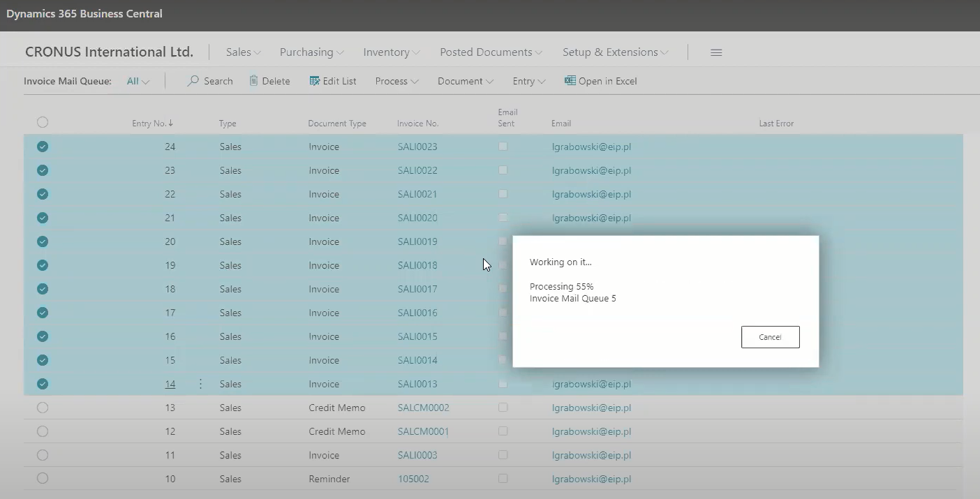Sort by Document Type column header
Screen dimensions: 980x499
point(337,124)
